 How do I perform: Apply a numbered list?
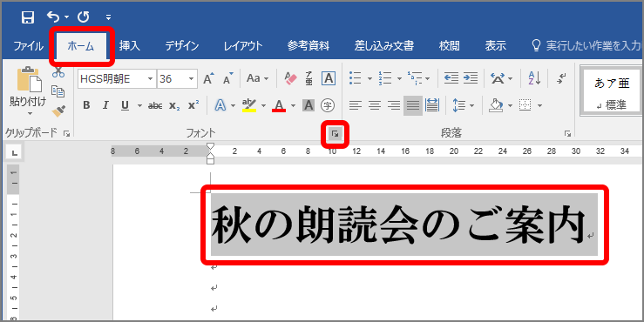[x=385, y=78]
